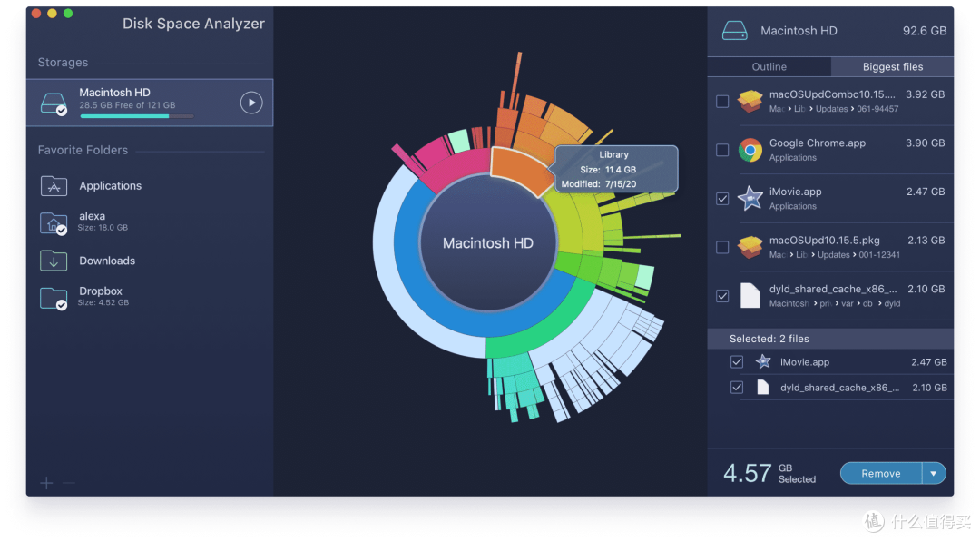Image resolution: width=980 pixels, height=542 pixels.
Task: Click the Macintosh HD center circle of chart
Action: click(x=488, y=243)
